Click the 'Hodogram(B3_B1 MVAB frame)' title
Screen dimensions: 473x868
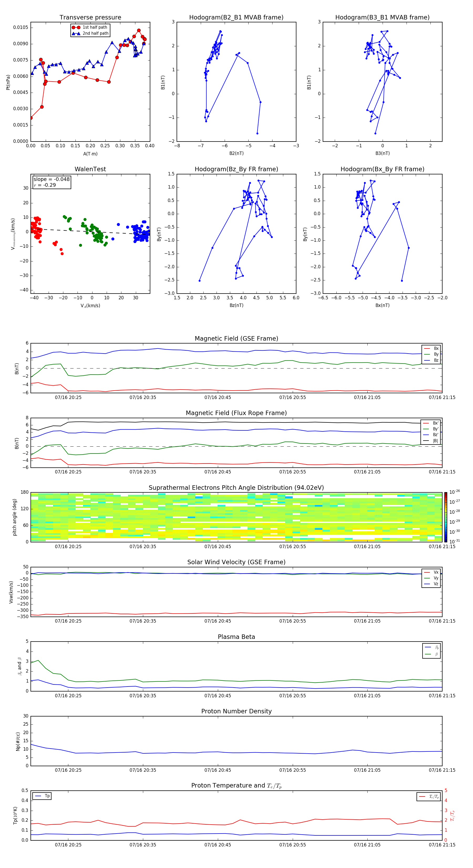(x=382, y=17)
